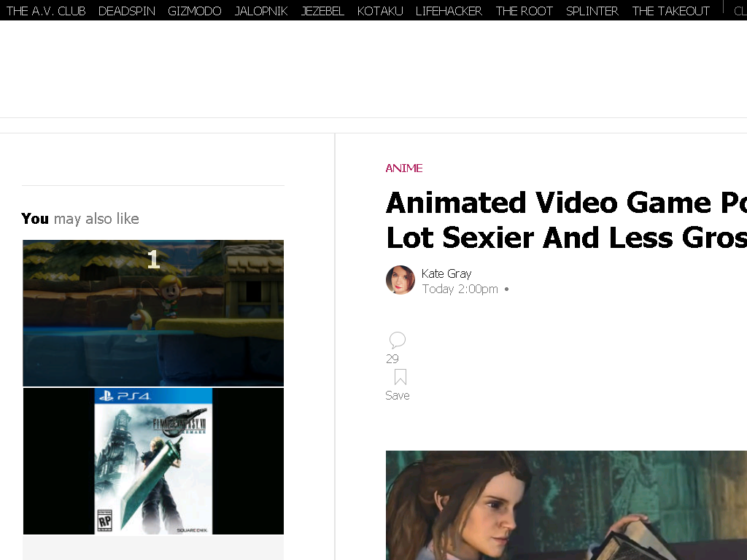The width and height of the screenshot is (747, 560).
Task: Open the comments speech bubble icon
Action: [398, 340]
